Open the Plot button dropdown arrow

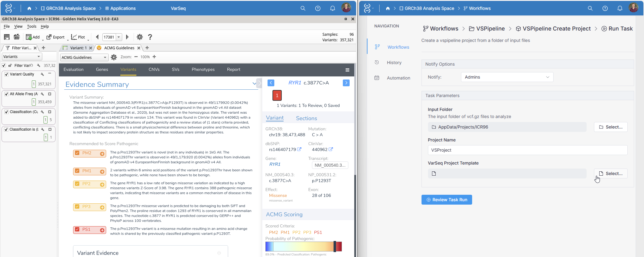coord(88,40)
